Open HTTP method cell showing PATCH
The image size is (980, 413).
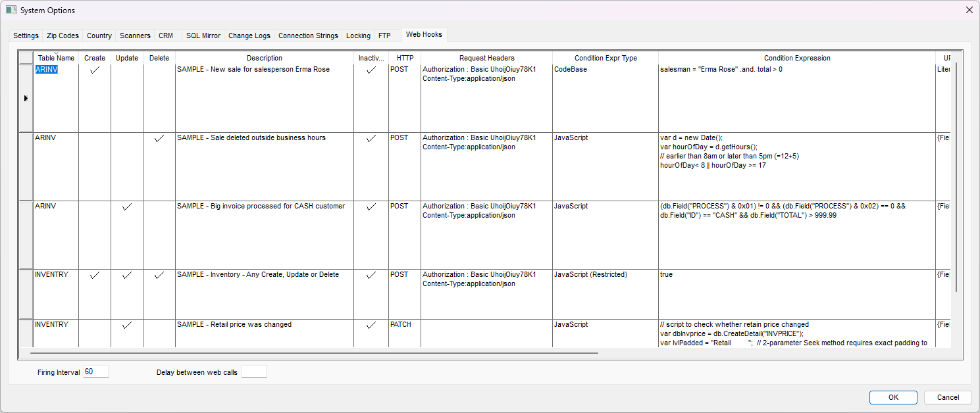click(404, 325)
